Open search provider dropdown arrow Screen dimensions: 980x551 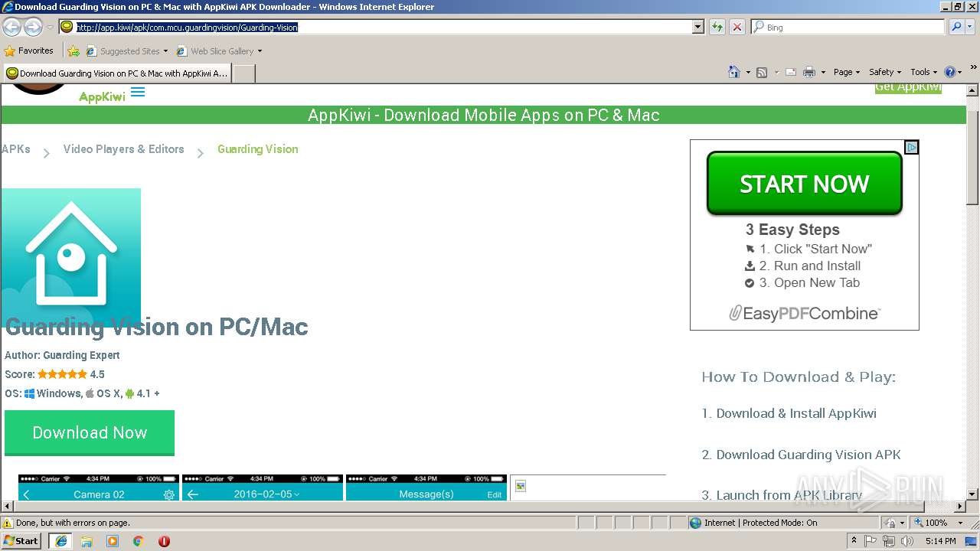970,27
